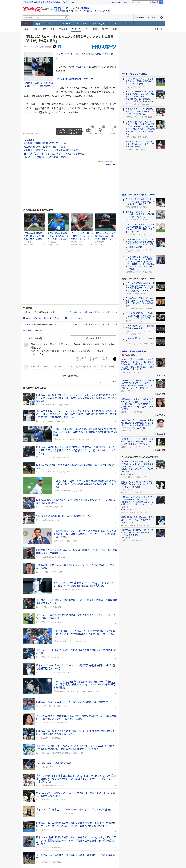Click the 学びがある graduation cap reaction
This screenshot has height=868, width=186.
[89, 130]
